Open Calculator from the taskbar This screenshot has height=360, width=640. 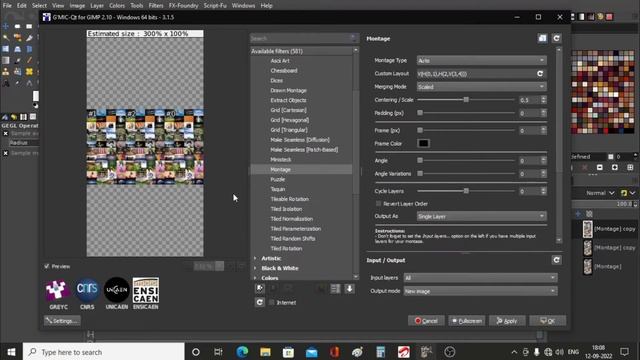coord(380,352)
